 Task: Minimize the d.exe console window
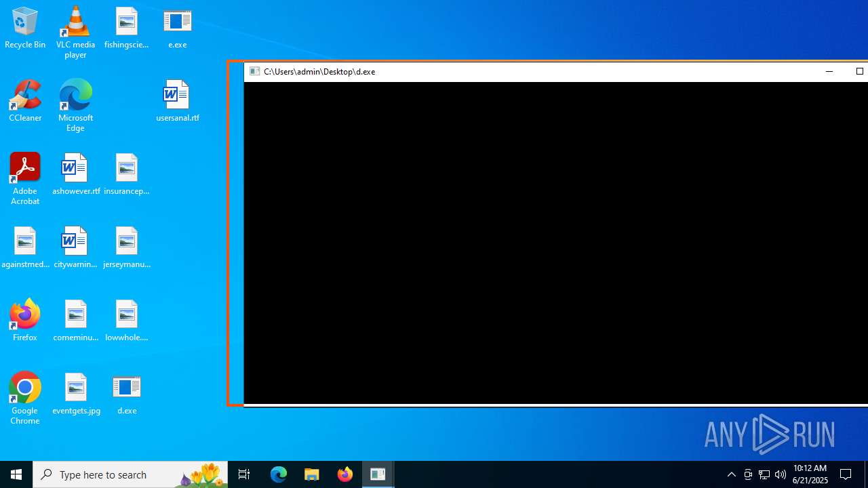pyautogui.click(x=829, y=71)
